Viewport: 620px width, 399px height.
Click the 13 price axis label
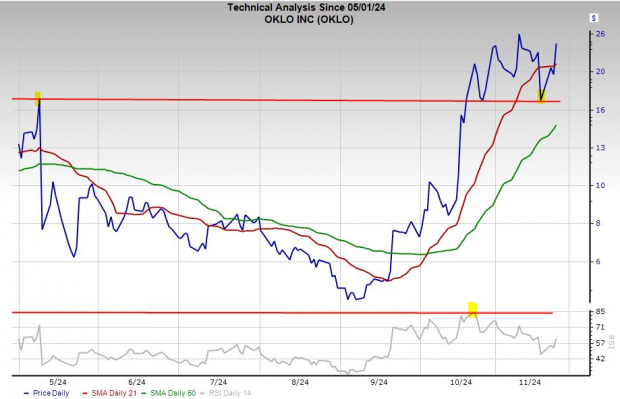click(601, 148)
